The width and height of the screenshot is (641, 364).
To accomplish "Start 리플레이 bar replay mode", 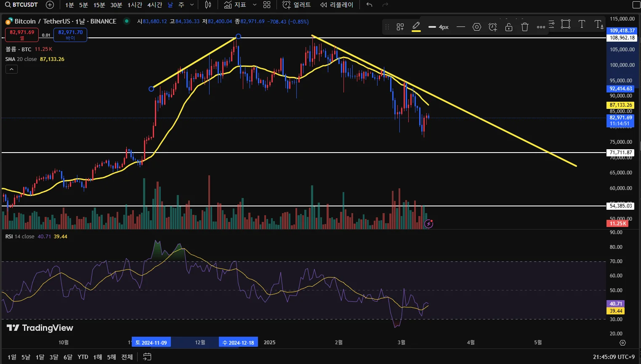I will pos(337,5).
